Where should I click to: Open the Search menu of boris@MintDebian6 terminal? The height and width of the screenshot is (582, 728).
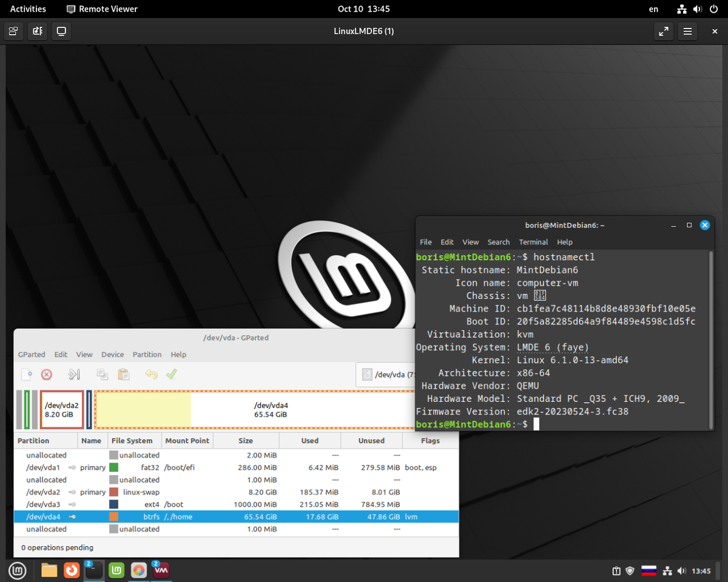pos(499,242)
